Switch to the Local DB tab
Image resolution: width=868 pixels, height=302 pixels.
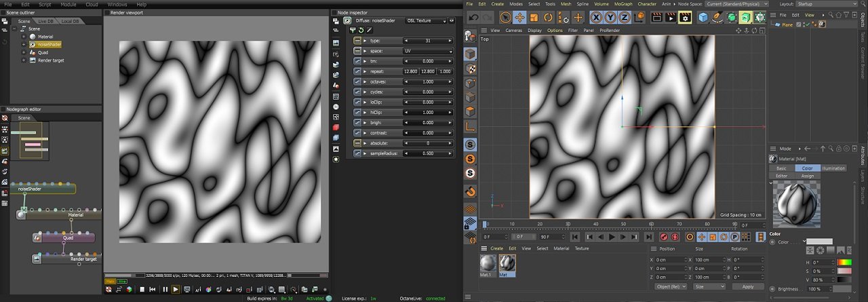click(71, 21)
